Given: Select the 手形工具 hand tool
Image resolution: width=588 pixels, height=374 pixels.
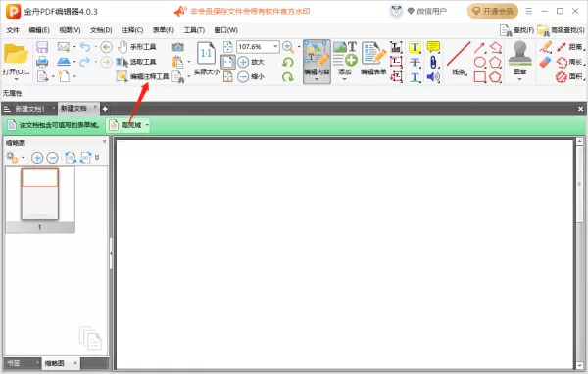Looking at the screenshot, I should pos(136,47).
